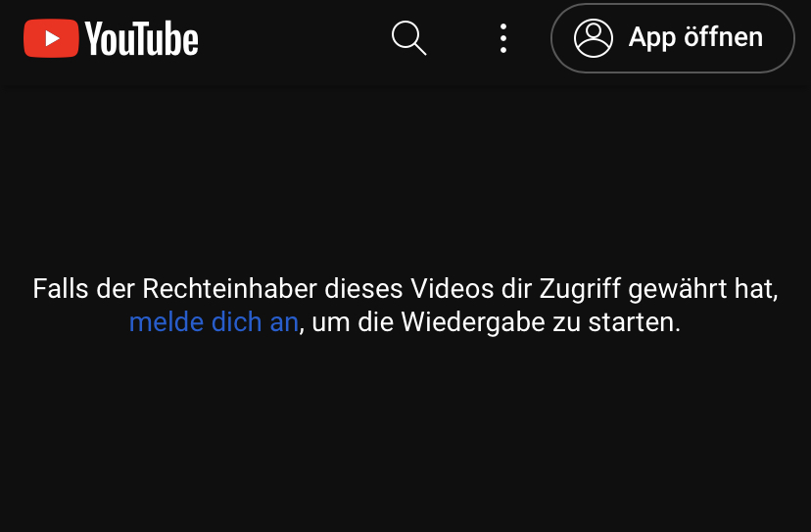The width and height of the screenshot is (811, 532).
Task: Sign in using the blue text link
Action: (214, 322)
